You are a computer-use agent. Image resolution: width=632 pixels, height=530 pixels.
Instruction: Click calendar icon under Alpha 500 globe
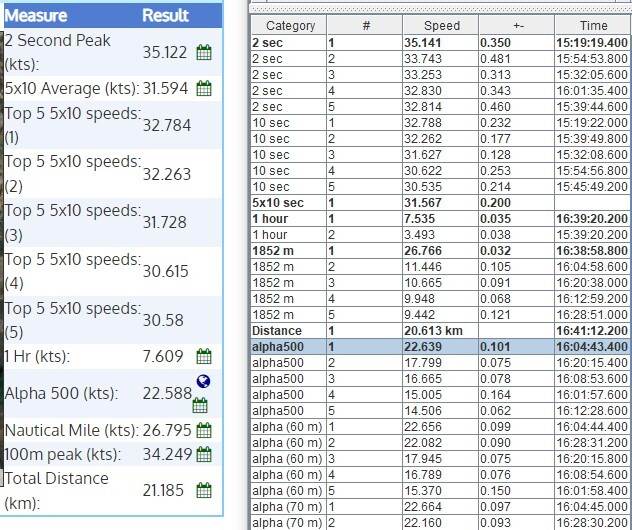click(200, 404)
